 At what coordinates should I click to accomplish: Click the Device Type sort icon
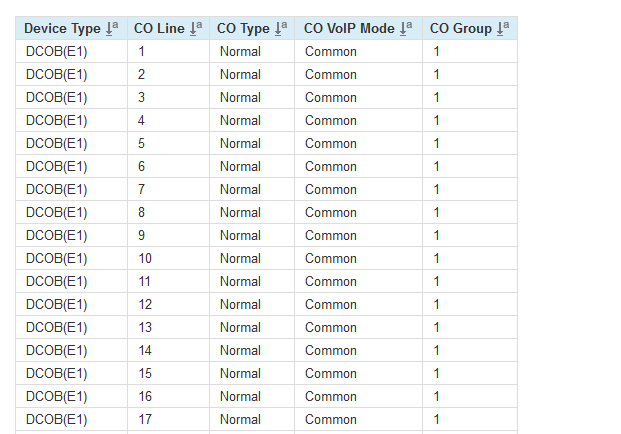[x=112, y=28]
